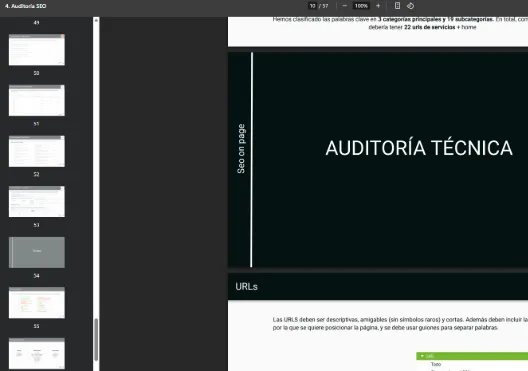The height and width of the screenshot is (371, 528).
Task: Click the fit to page icon
Action: pyautogui.click(x=397, y=6)
